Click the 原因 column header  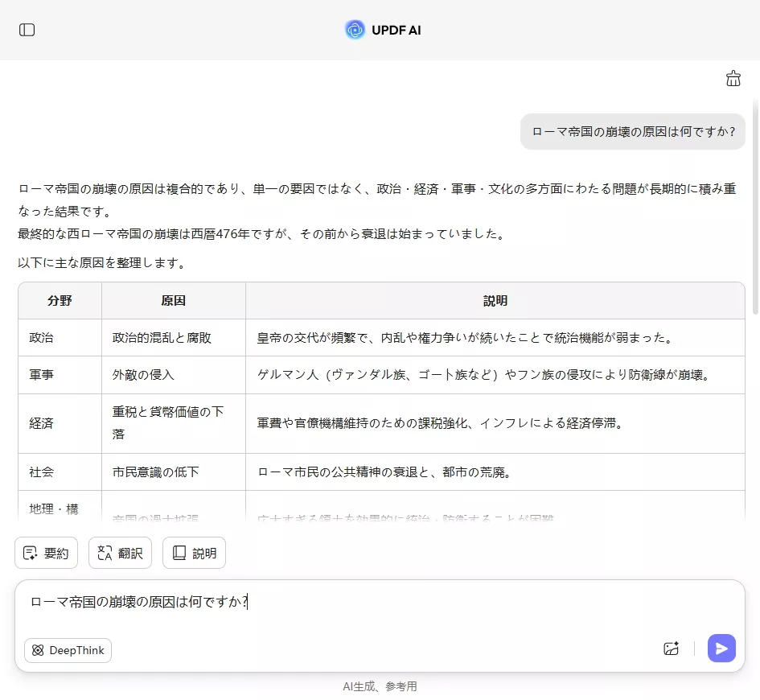(174, 301)
